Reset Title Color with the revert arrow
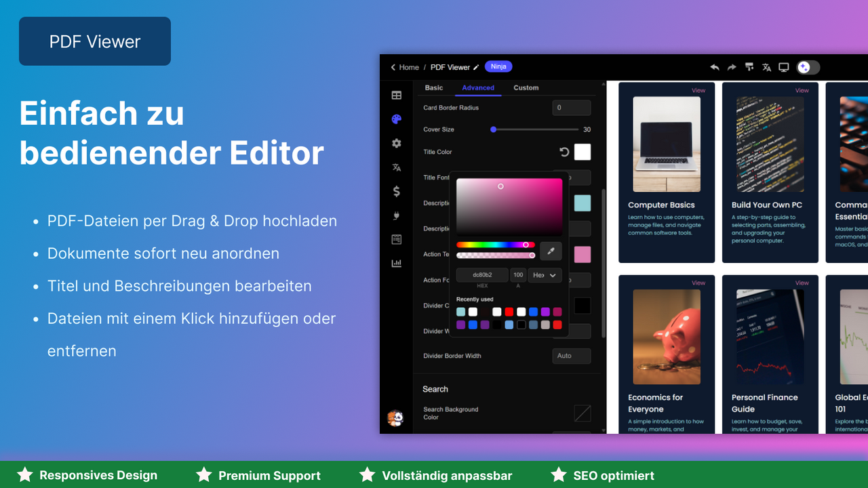868x488 pixels. [x=564, y=152]
